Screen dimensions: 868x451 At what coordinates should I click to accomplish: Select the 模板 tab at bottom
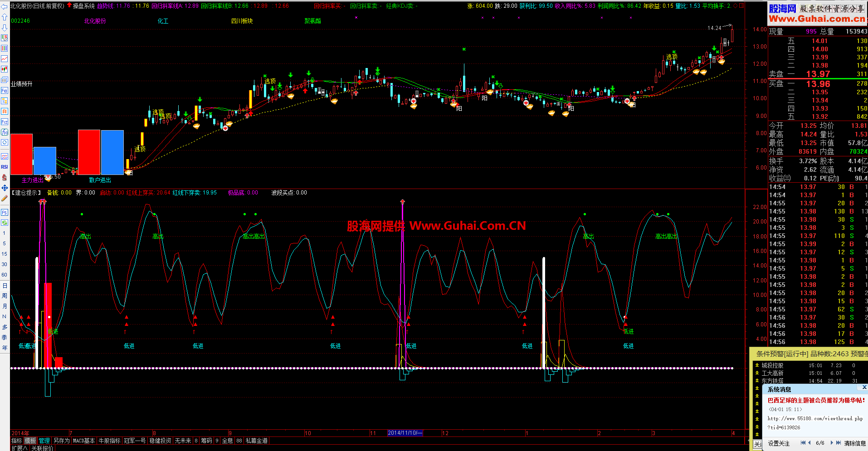pos(30,441)
